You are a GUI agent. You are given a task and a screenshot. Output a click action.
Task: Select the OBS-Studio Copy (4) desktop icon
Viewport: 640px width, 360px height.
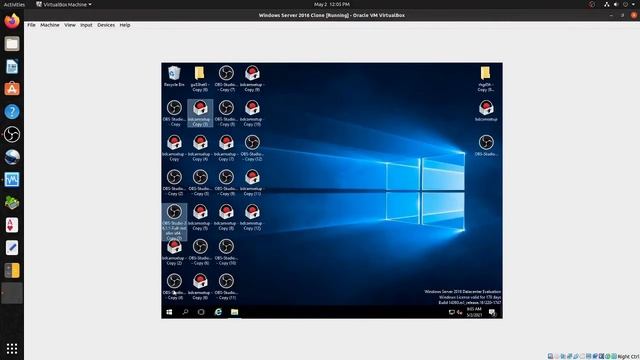[x=174, y=287]
